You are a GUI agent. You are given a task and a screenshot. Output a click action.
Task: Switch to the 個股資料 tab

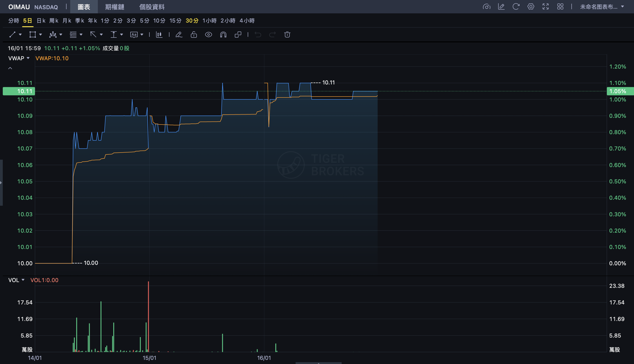[x=152, y=7]
